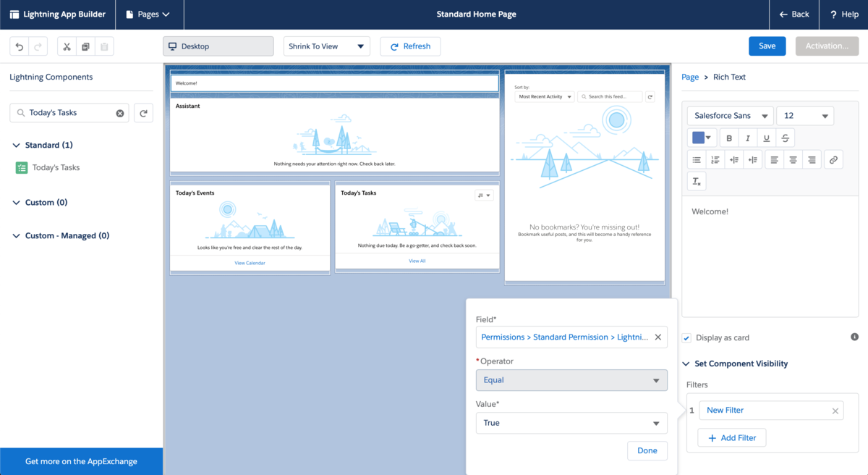This screenshot has width=868, height=475.
Task: Collapse Set Component Visibility section
Action: (686, 363)
